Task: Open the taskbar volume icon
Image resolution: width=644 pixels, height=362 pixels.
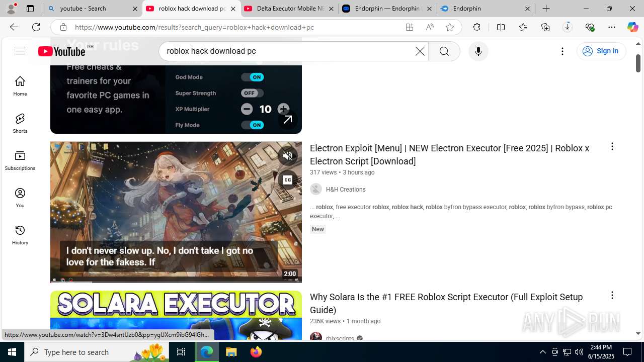Action: click(x=579, y=352)
